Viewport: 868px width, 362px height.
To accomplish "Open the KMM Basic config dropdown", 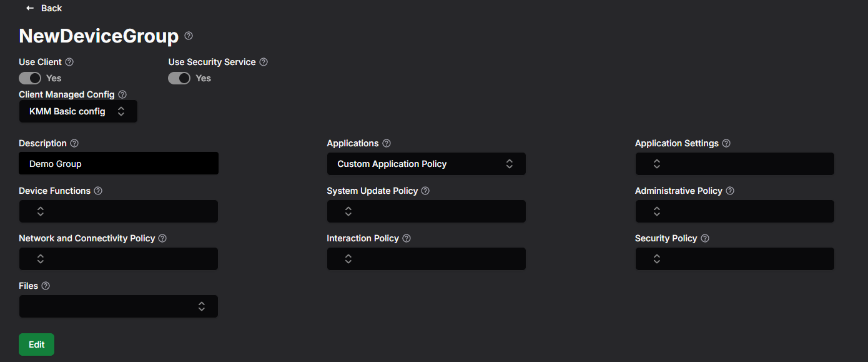I will (78, 111).
